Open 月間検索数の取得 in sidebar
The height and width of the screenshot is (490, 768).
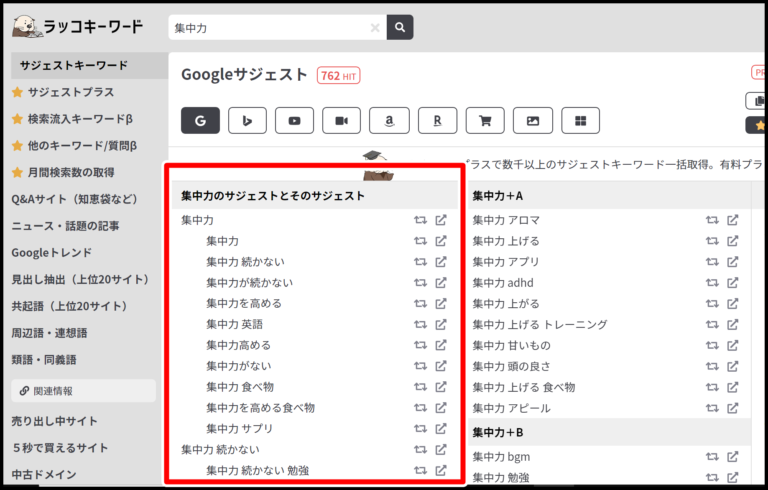(71, 172)
